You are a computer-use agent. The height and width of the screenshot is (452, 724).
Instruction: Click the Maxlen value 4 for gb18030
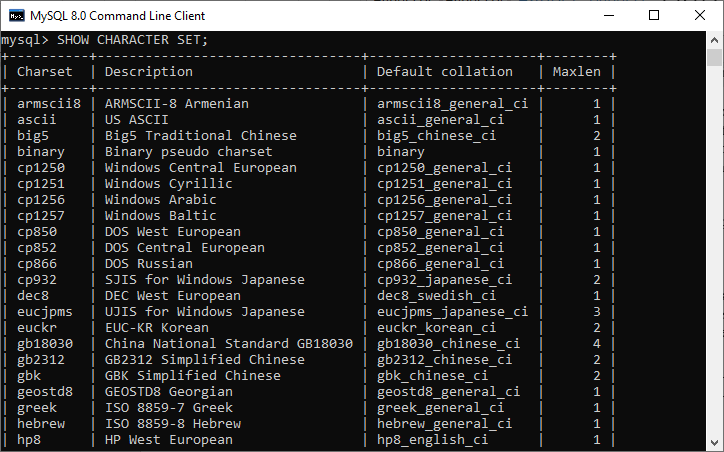pyautogui.click(x=597, y=344)
